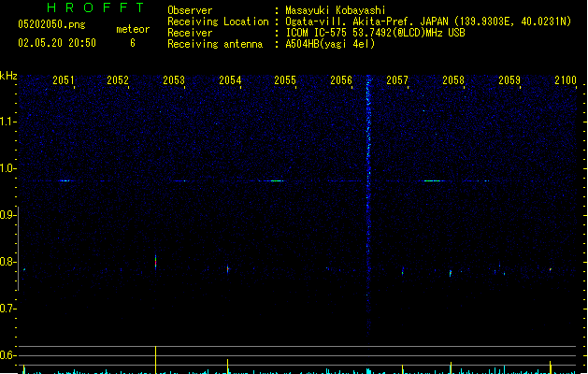Click the red-green meteor echo before 2053

[x=155, y=262]
